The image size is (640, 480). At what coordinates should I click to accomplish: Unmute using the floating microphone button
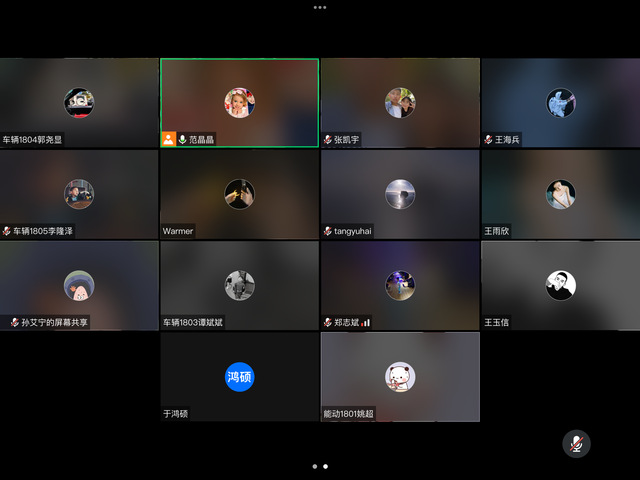coord(575,444)
